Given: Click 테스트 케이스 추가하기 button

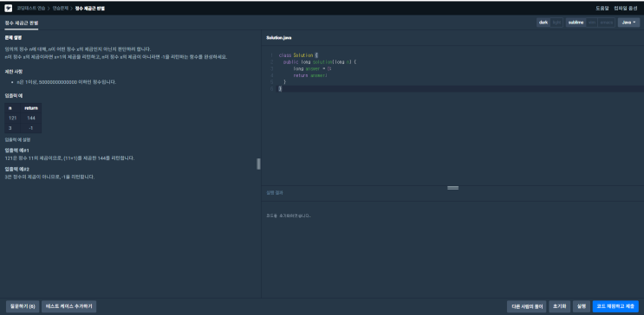Looking at the screenshot, I should [69, 306].
